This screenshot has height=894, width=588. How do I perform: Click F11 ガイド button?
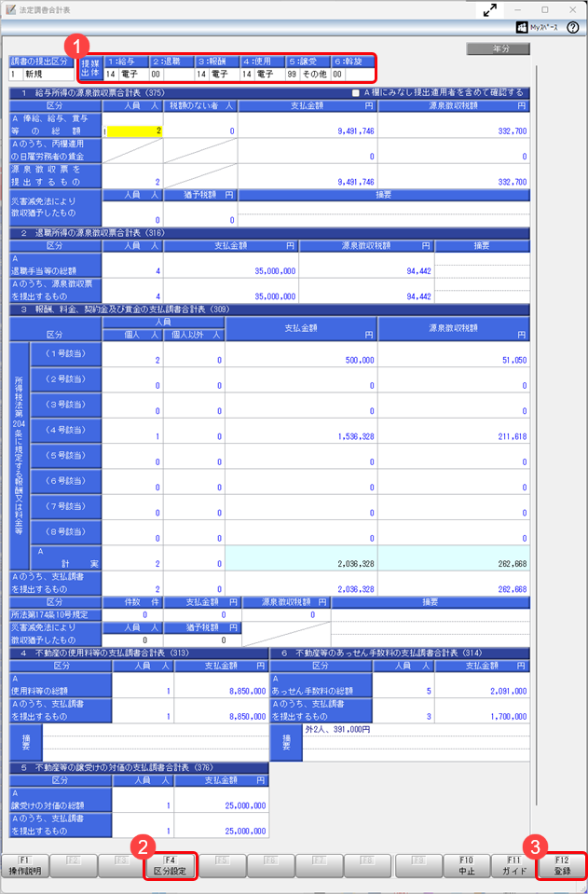(514, 865)
